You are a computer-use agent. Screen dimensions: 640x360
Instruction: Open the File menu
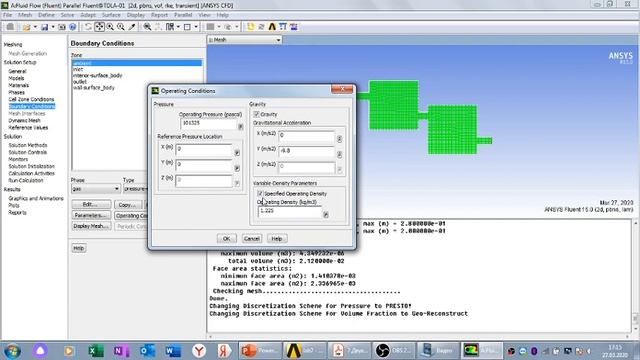click(7, 15)
